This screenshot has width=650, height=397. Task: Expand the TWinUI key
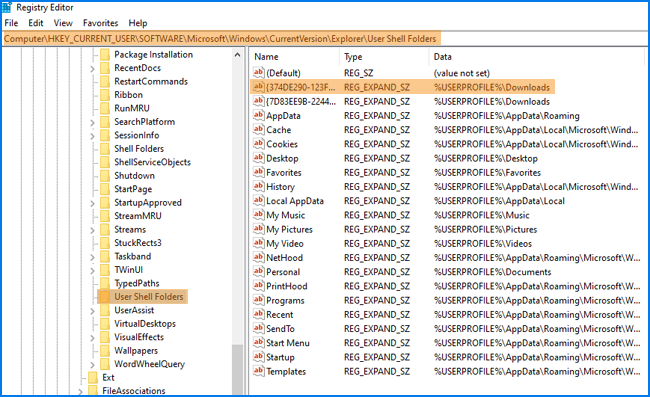tap(92, 271)
